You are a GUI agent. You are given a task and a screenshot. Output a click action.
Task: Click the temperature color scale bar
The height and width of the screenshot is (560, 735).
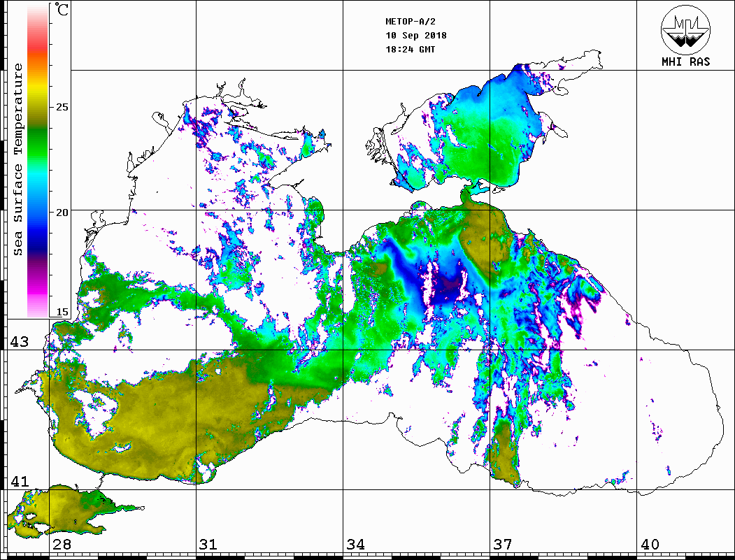point(38,161)
